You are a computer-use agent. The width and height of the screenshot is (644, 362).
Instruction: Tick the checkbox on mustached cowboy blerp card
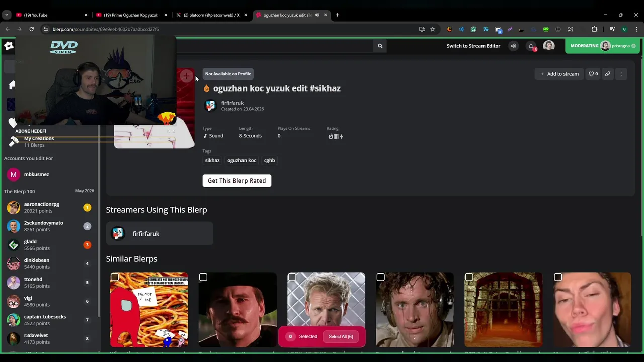coord(203,277)
